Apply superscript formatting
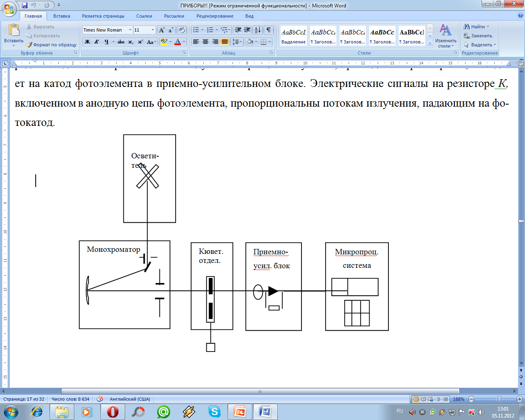The width and height of the screenshot is (525, 420). pyautogui.click(x=140, y=42)
